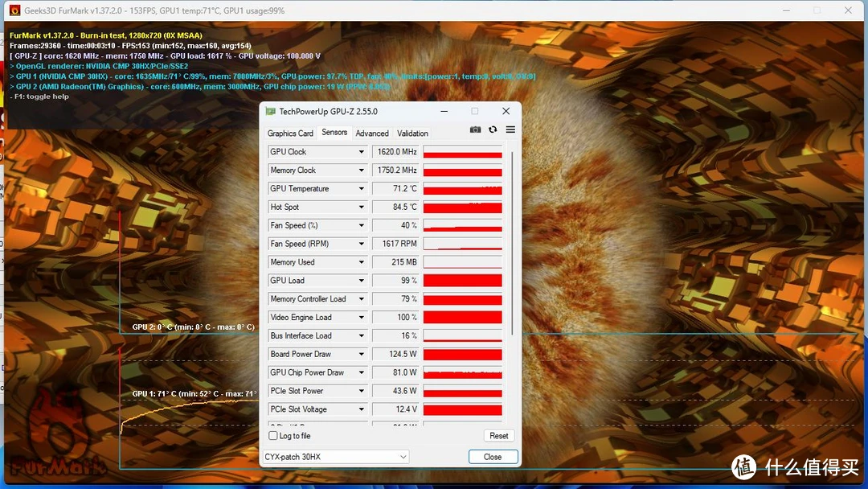Click the Video Engine Load 100 % value
Image resolution: width=868 pixels, height=489 pixels.
pyautogui.click(x=395, y=318)
